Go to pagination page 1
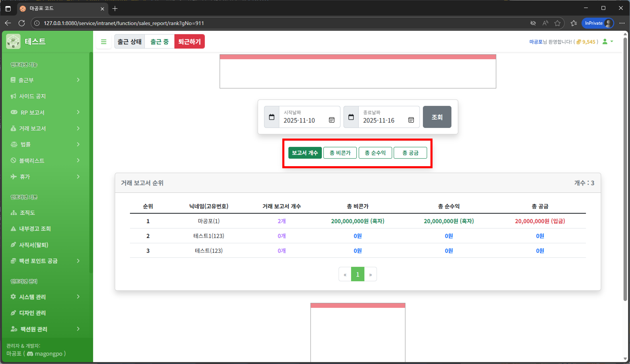 coord(358,274)
